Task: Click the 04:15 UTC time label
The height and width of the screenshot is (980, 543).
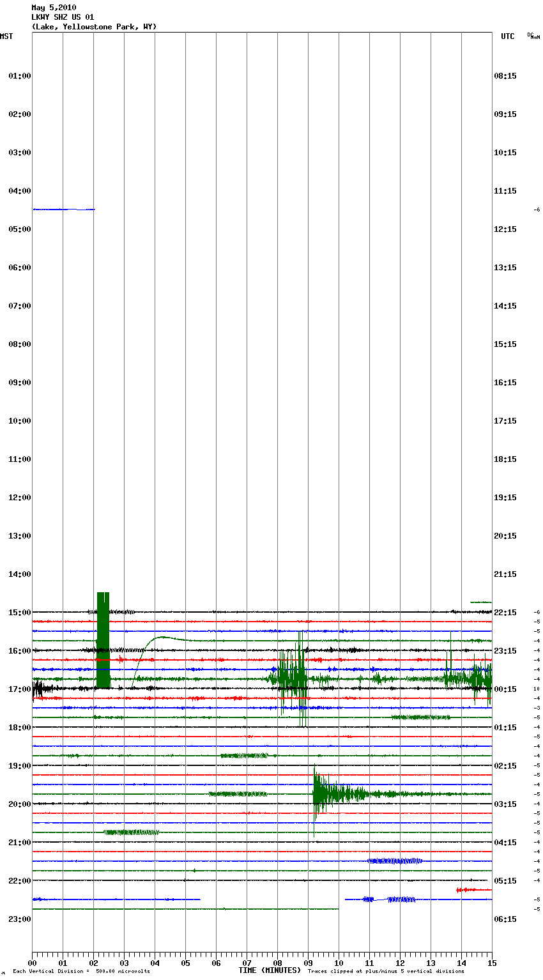Action: point(505,843)
